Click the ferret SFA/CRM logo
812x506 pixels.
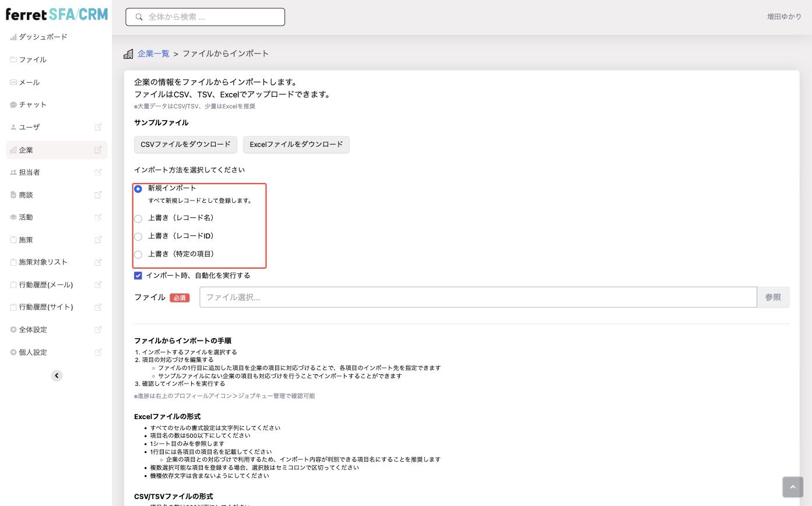[57, 14]
